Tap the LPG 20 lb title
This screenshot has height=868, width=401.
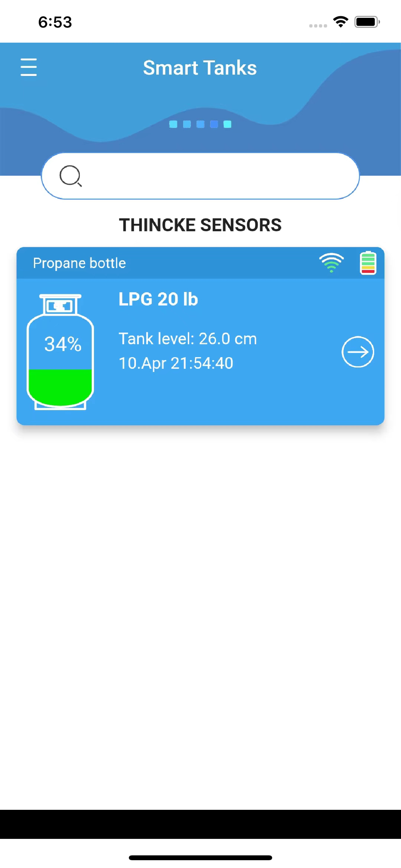[158, 299]
